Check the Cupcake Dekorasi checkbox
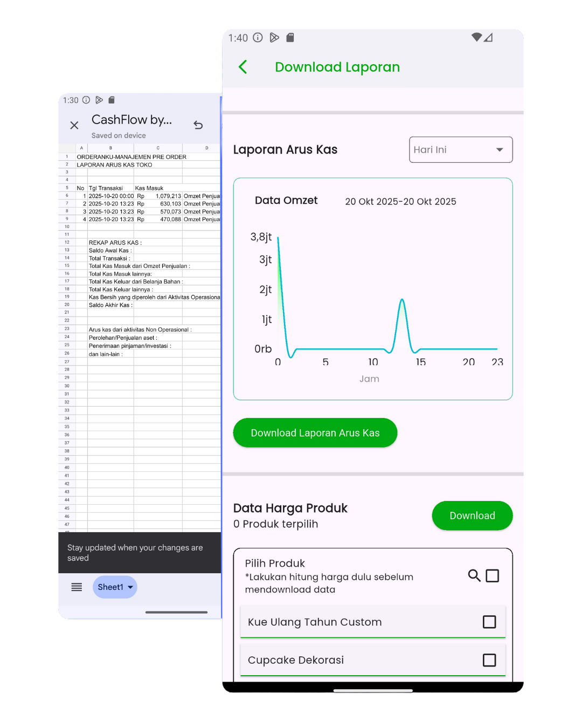The image size is (582, 728). (x=489, y=660)
